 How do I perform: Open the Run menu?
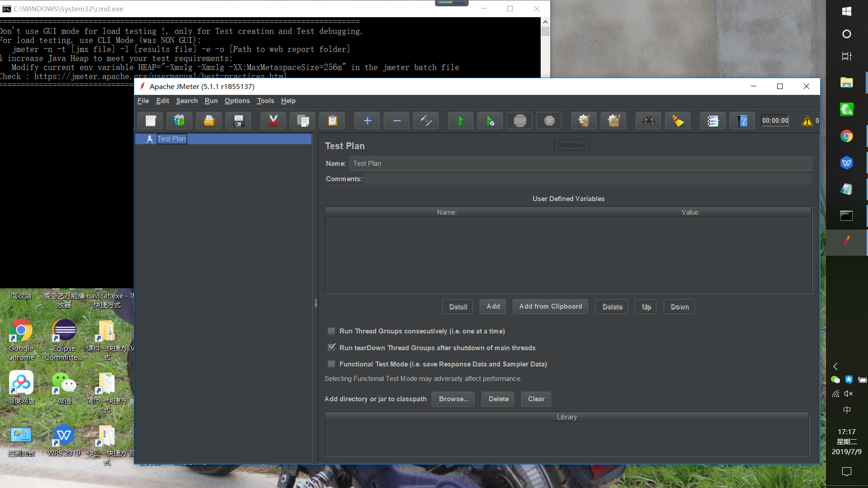pyautogui.click(x=211, y=101)
